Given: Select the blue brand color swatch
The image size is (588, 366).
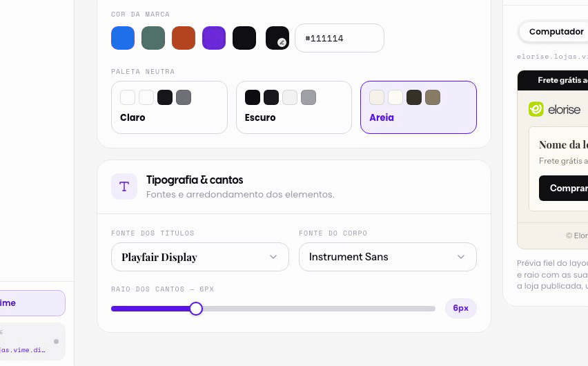Looking at the screenshot, I should [123, 38].
